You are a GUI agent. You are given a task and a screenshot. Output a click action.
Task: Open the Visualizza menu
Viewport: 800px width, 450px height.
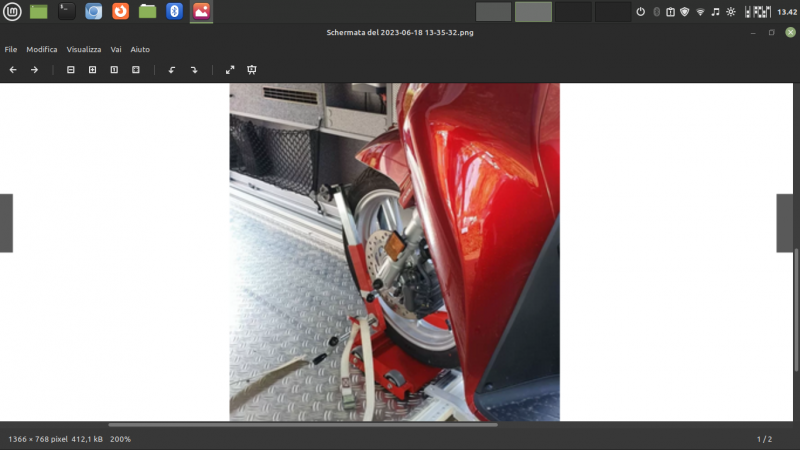pos(84,49)
